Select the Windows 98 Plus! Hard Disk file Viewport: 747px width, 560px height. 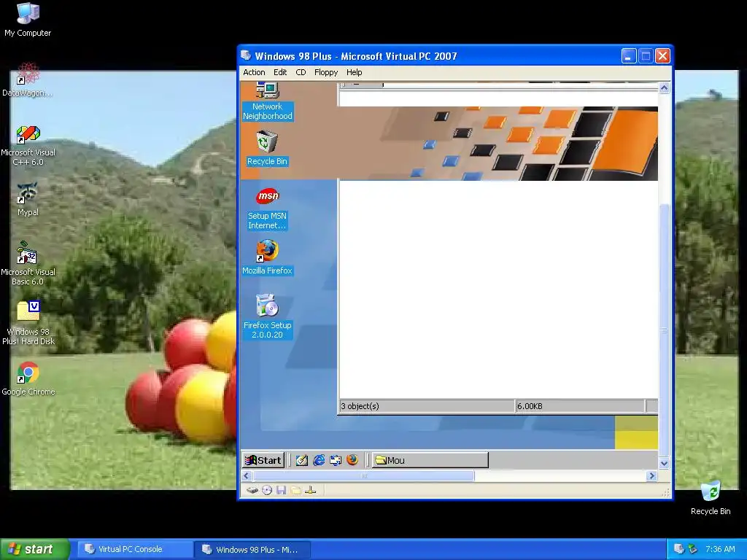point(28,323)
